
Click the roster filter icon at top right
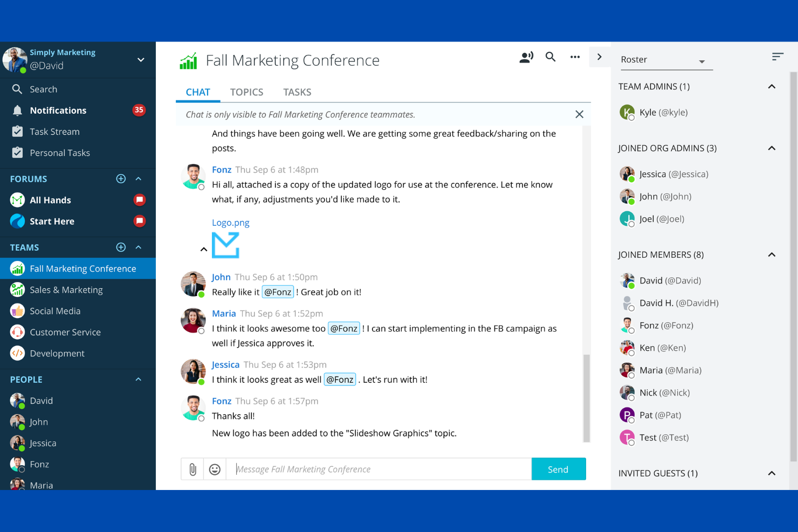tap(778, 56)
